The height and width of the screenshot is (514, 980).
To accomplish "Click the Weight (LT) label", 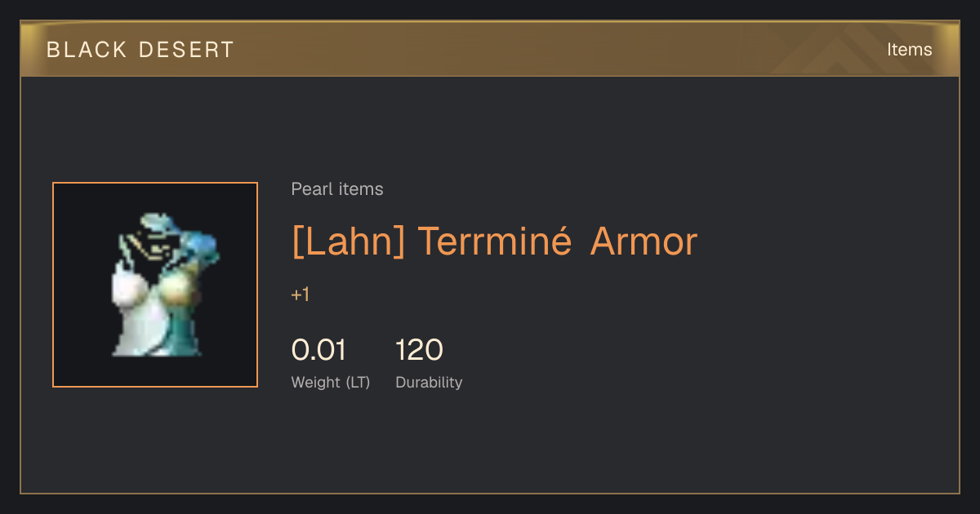I will 331,382.
